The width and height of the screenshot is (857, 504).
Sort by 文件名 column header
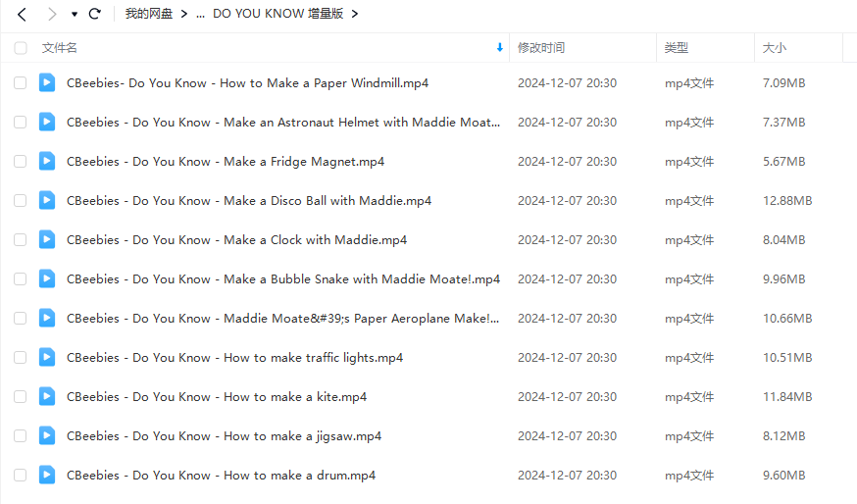60,48
